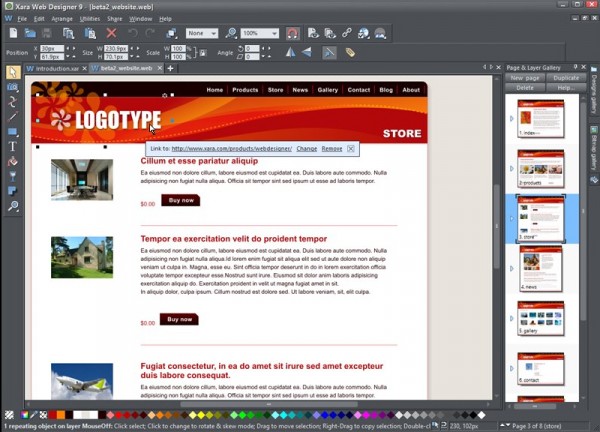Toggle the lock aspect ratio button
Image resolution: width=600 pixels, height=432 pixels.
point(203,53)
